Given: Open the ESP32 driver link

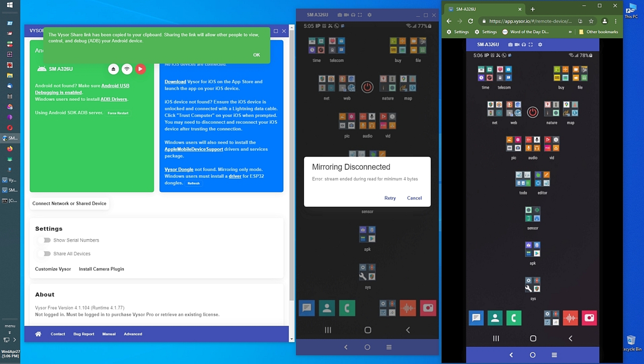Looking at the screenshot, I should (235, 176).
